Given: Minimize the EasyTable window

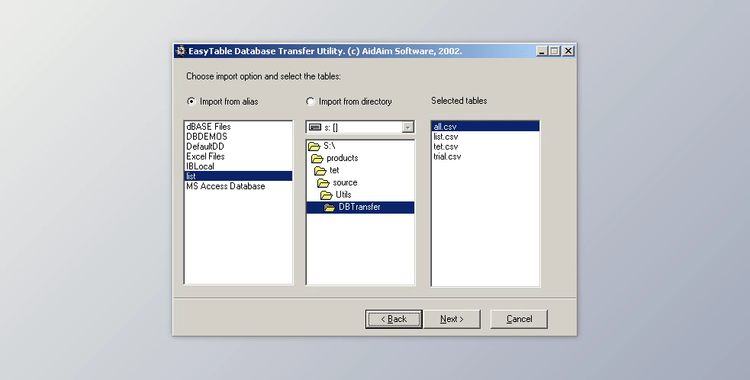Looking at the screenshot, I should (542, 51).
